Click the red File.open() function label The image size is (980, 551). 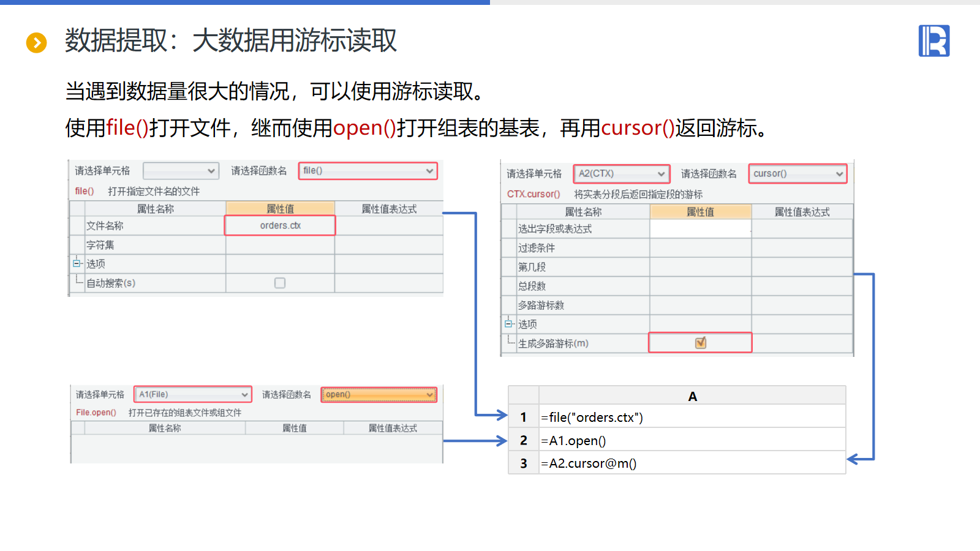tap(96, 413)
